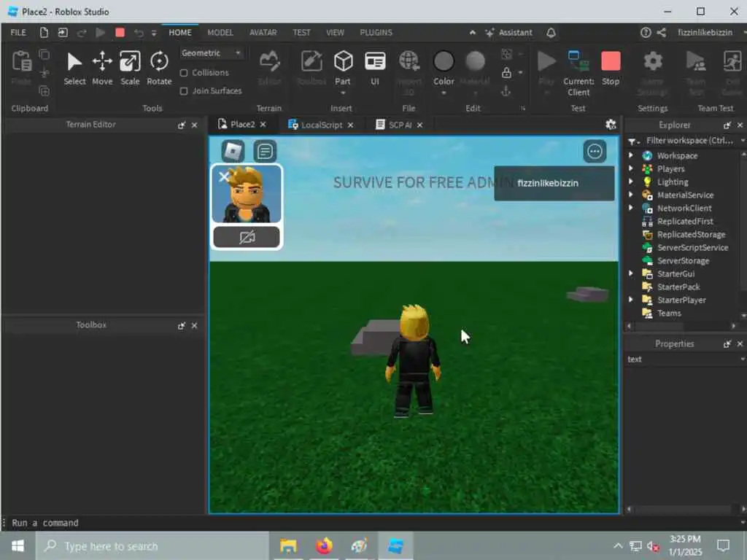
Task: Open the FILE menu
Action: click(18, 32)
